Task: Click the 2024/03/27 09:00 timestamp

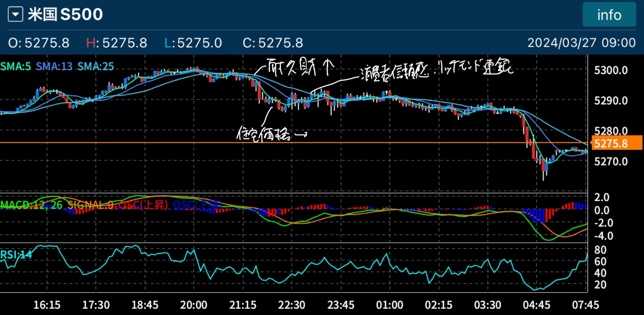Action: point(581,43)
